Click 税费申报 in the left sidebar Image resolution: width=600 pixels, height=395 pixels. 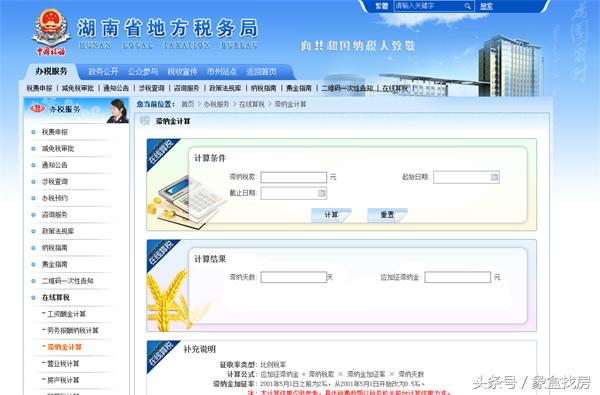click(x=55, y=132)
